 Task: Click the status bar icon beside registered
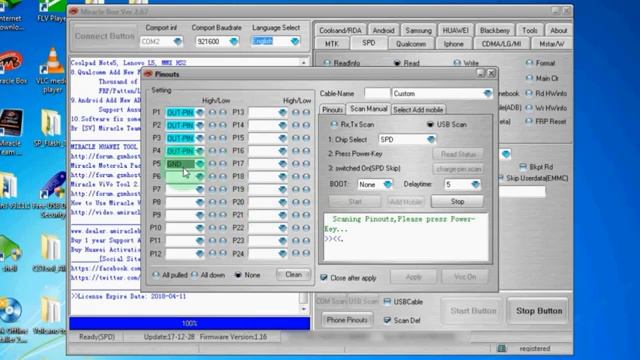pos(502,348)
